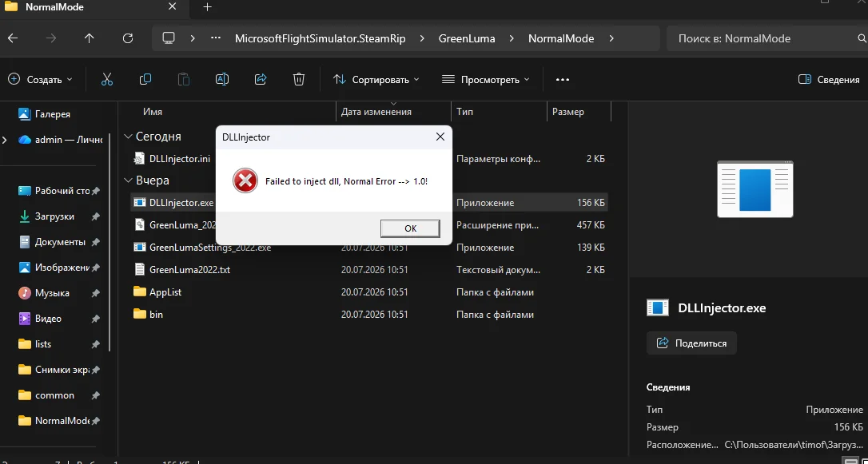Toggle the Сведения details pane
The width and height of the screenshot is (868, 464).
tap(829, 80)
